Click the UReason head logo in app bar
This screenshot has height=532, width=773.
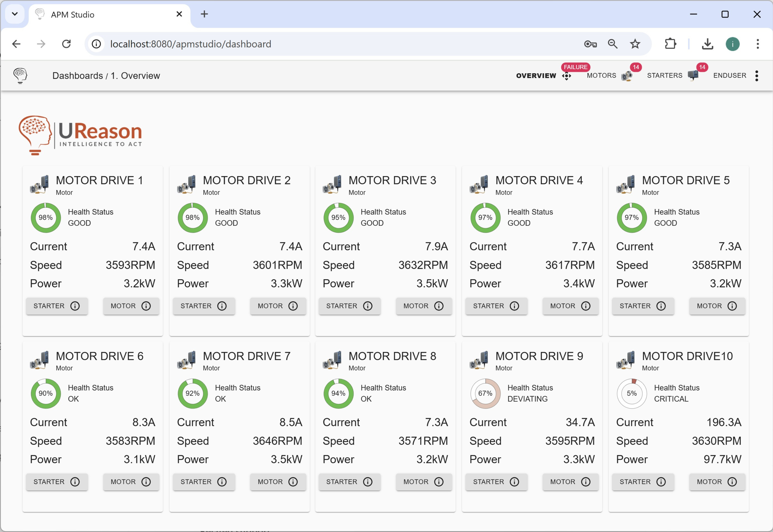(20, 75)
